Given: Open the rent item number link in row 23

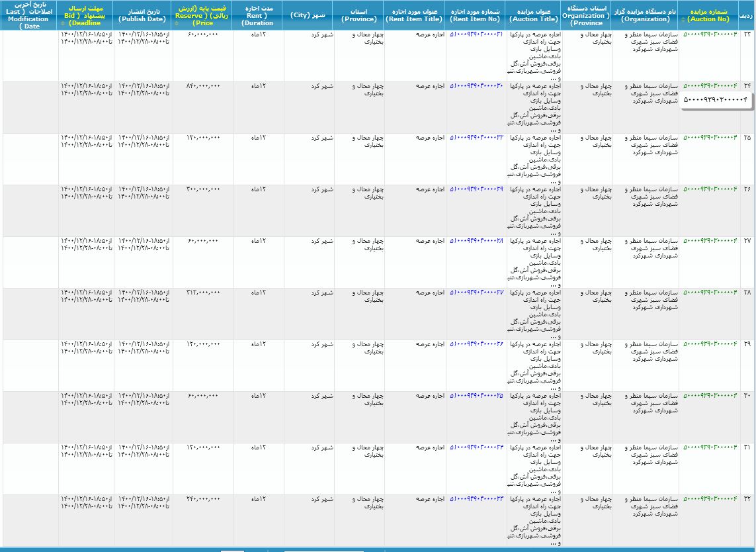Looking at the screenshot, I should pyautogui.click(x=476, y=34).
